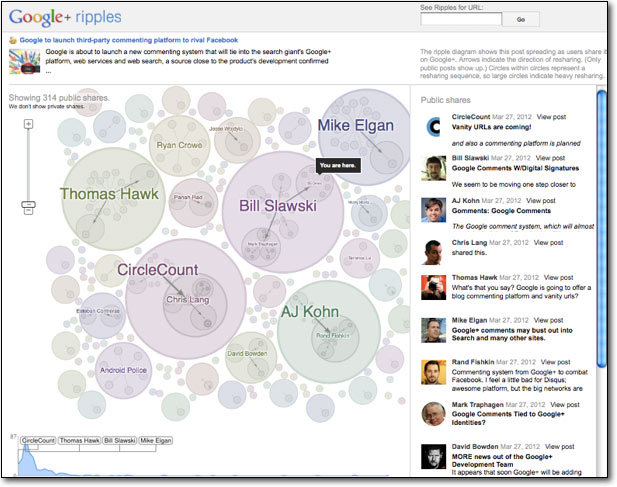View post by Mark Traphagen
The height and width of the screenshot is (487, 617).
[x=565, y=404]
